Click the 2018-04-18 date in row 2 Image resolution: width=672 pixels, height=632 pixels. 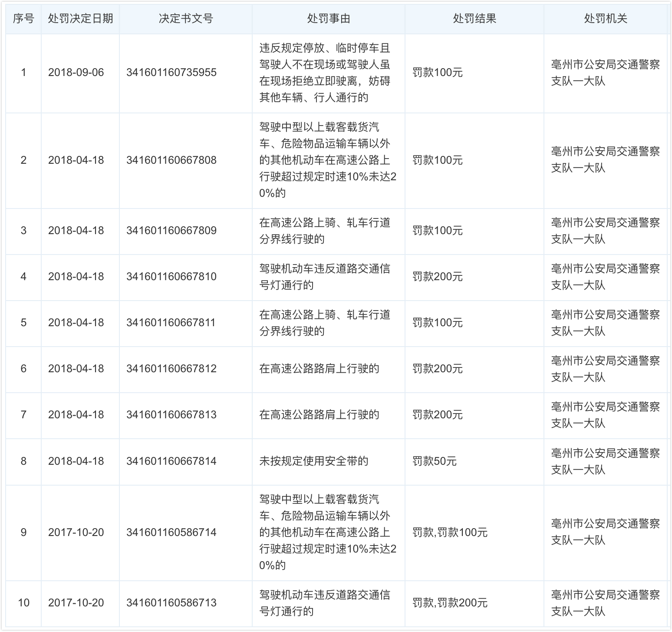[x=76, y=160]
